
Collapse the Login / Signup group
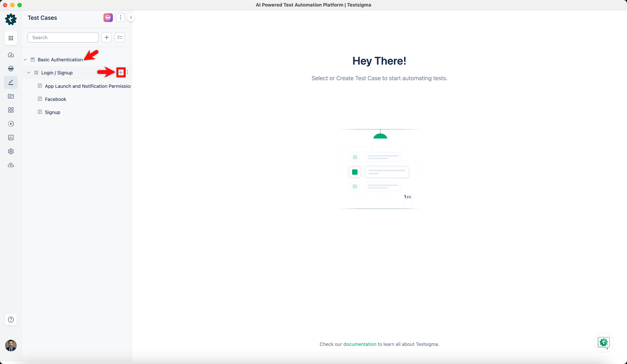[29, 73]
